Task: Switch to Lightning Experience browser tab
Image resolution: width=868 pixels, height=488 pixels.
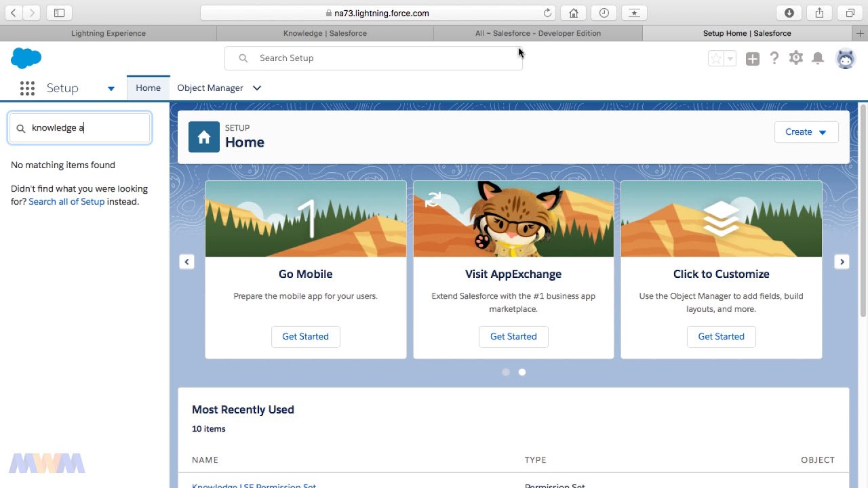Action: click(x=108, y=33)
